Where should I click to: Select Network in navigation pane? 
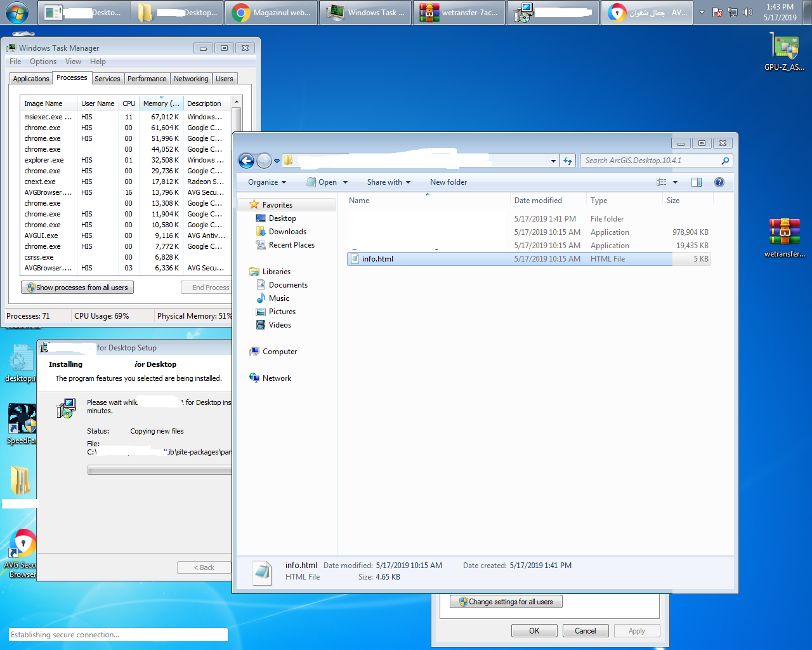point(277,378)
